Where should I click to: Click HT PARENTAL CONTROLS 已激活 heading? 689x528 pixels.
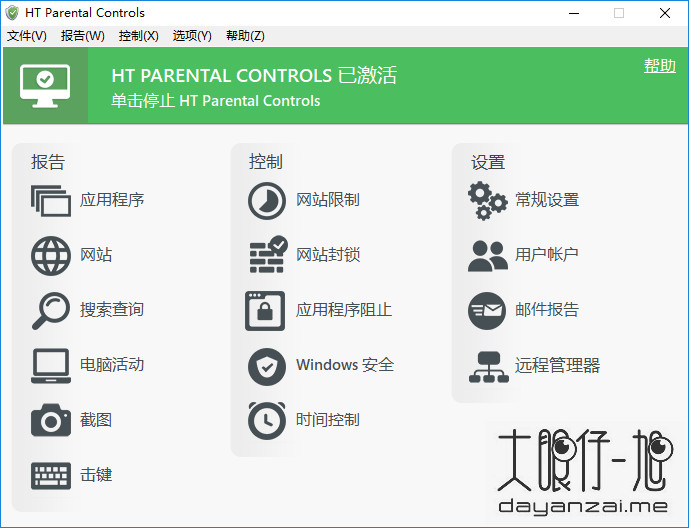[x=254, y=75]
